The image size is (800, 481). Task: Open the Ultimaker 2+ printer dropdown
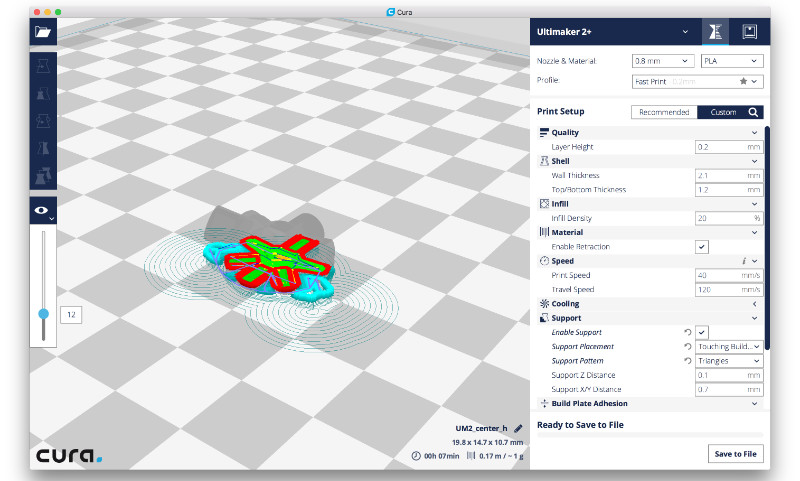(x=614, y=32)
